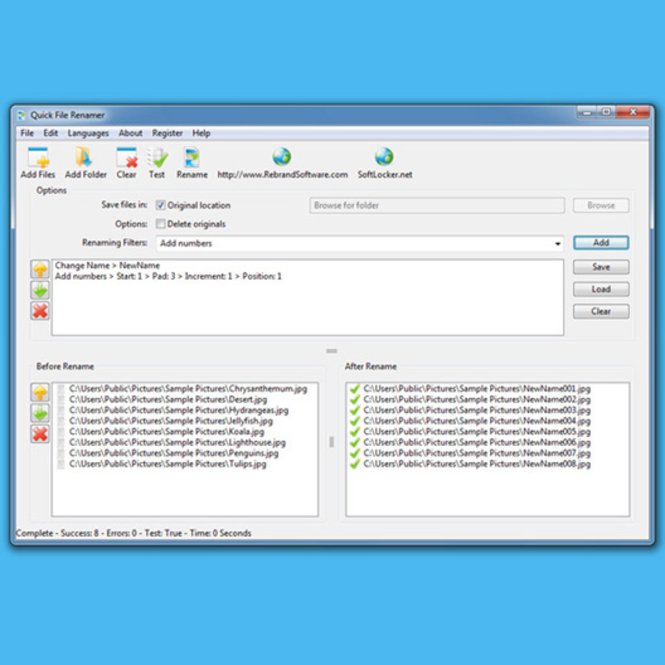665x665 pixels.
Task: Click the Rename toolbar icon
Action: (192, 162)
